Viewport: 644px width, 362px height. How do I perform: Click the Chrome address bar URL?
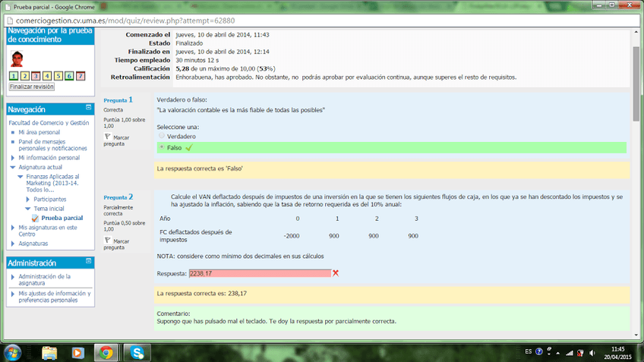tap(125, 20)
